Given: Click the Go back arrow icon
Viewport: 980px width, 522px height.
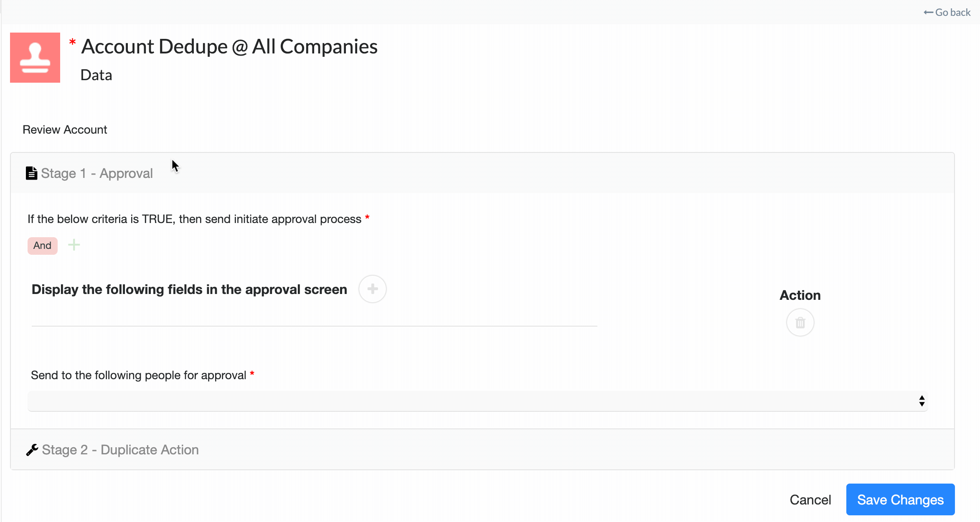Looking at the screenshot, I should click(928, 13).
